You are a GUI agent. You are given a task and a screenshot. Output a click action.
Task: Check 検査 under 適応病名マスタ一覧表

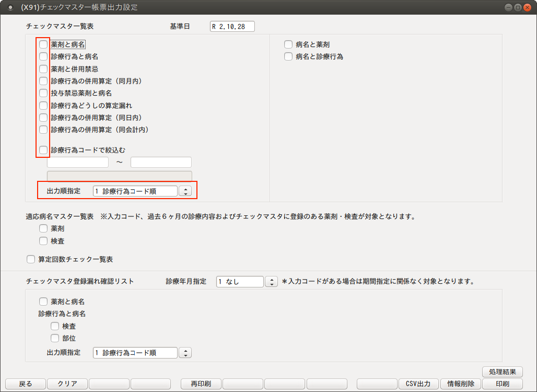tap(43, 241)
